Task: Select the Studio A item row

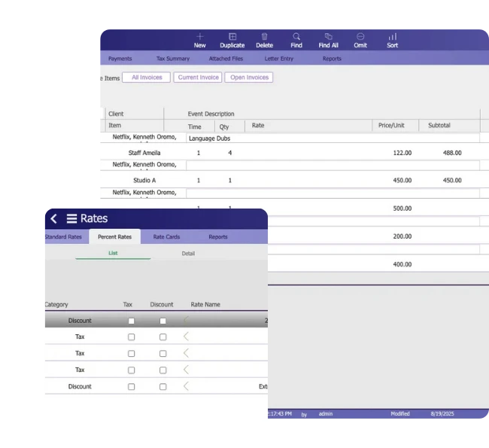Action: (294, 180)
